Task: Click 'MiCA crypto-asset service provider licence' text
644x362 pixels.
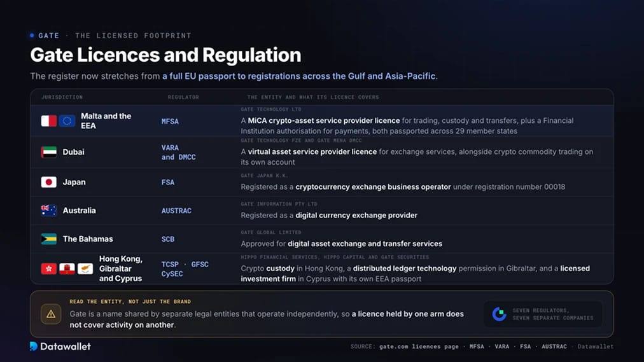Action: [x=324, y=121]
